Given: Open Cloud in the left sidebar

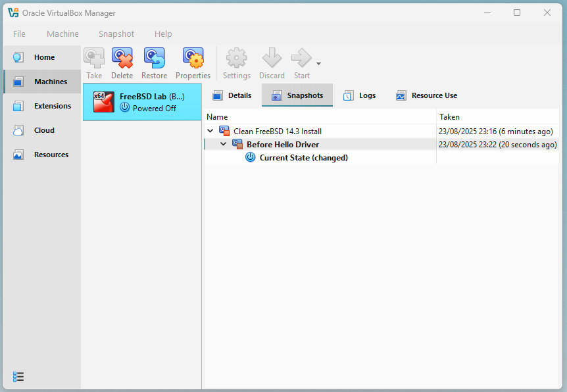Looking at the screenshot, I should (42, 130).
